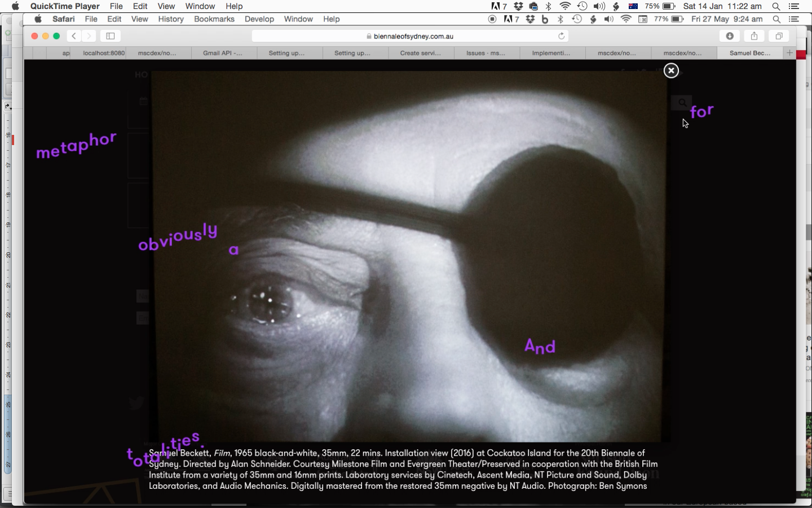
Task: Click the purple word 'obviously'
Action: pyautogui.click(x=178, y=238)
